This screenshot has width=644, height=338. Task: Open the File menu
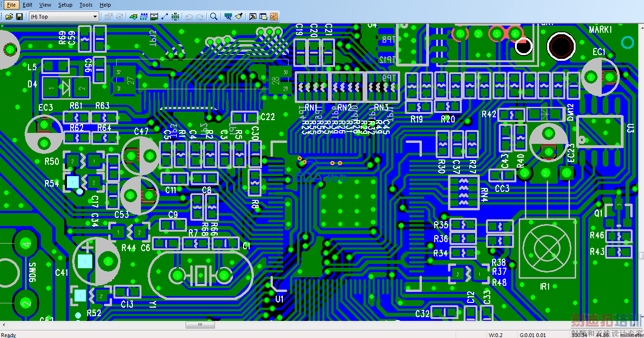pos(11,5)
